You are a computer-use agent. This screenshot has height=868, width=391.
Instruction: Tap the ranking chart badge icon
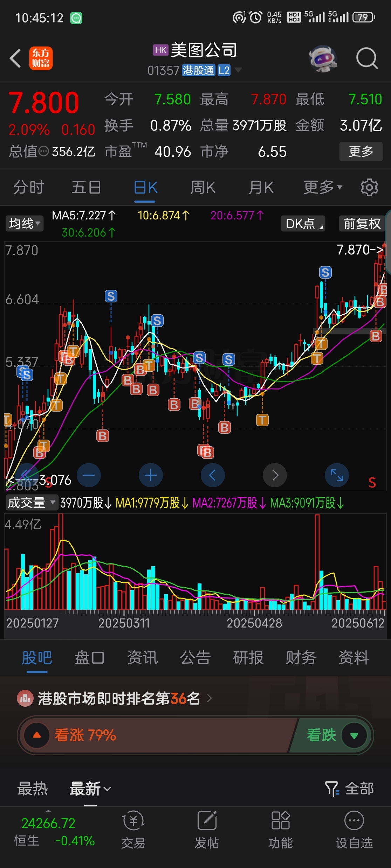click(25, 699)
